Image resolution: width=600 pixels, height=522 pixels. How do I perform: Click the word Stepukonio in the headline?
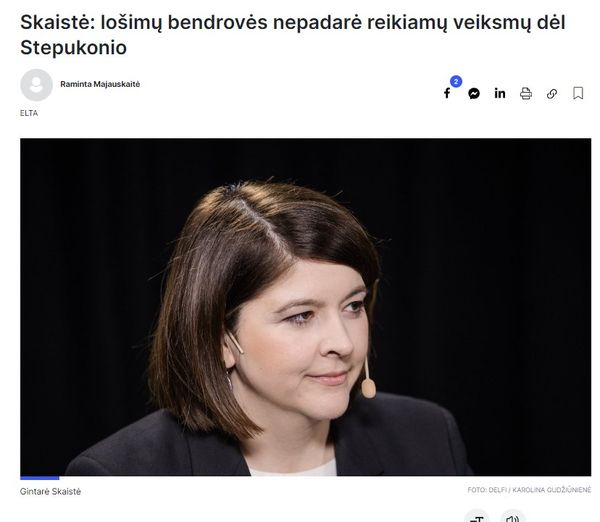pos(73,48)
